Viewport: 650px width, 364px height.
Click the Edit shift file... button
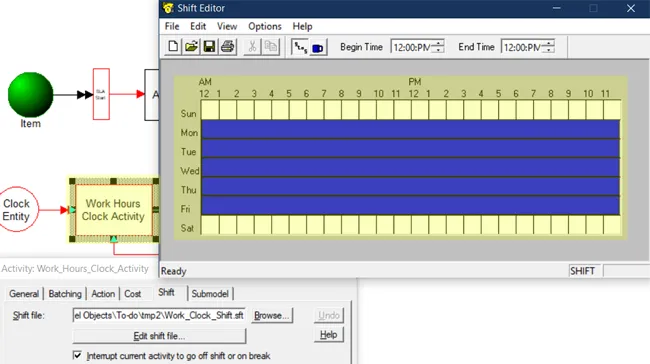coord(159,336)
